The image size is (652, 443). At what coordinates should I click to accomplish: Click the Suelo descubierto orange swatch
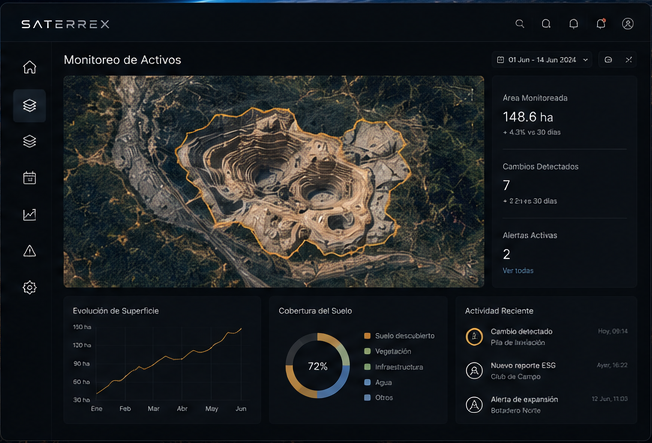pyautogui.click(x=367, y=336)
